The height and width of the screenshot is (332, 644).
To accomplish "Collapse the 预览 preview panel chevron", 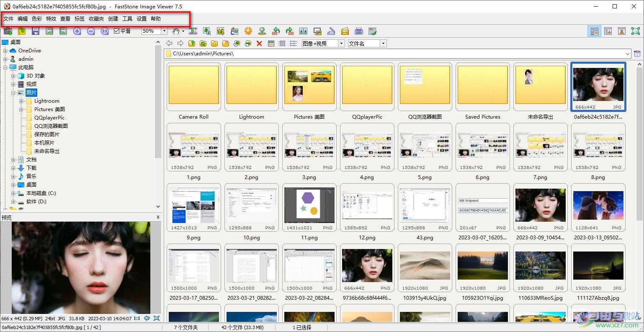I will coord(158,217).
